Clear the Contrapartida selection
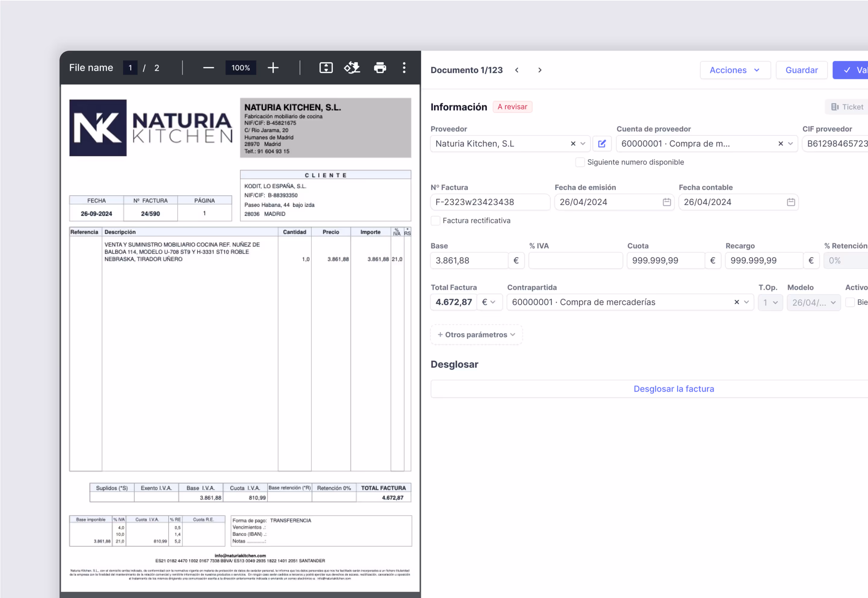This screenshot has width=868, height=598. (x=737, y=302)
